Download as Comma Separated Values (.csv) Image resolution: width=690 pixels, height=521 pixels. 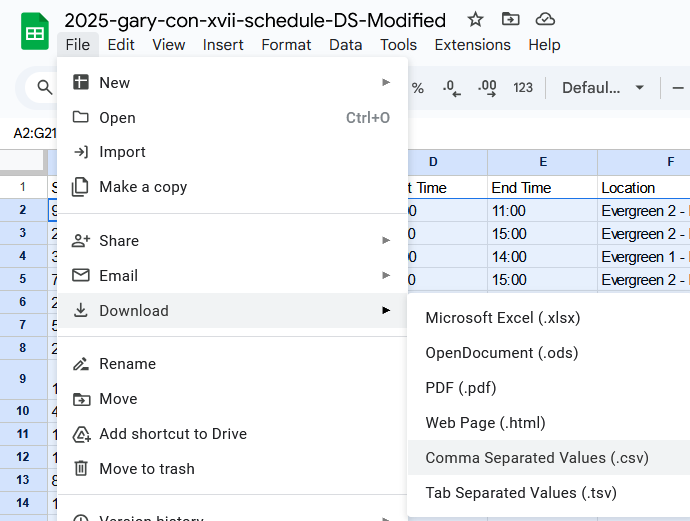point(549,458)
